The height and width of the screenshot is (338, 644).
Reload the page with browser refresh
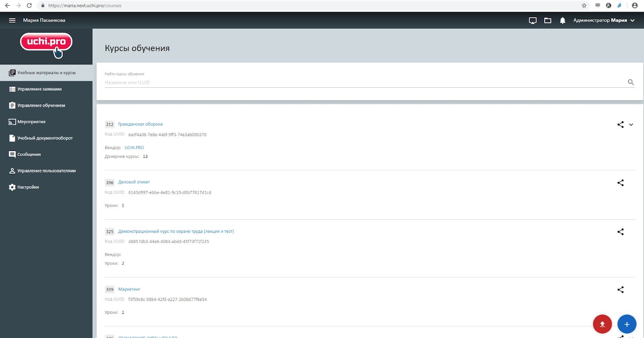pos(29,6)
